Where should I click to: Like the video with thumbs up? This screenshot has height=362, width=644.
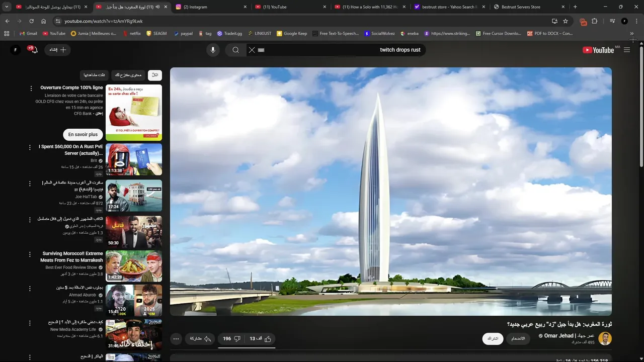[261, 339]
